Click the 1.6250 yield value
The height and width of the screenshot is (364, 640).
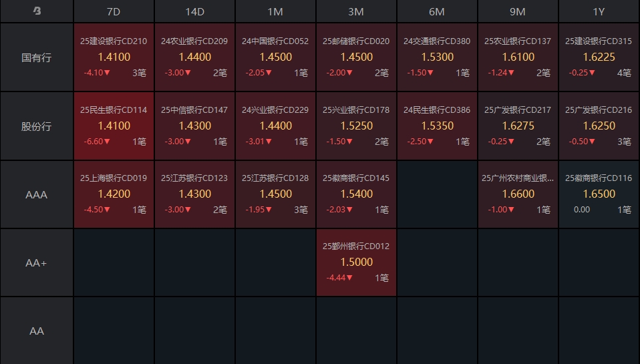[599, 126]
